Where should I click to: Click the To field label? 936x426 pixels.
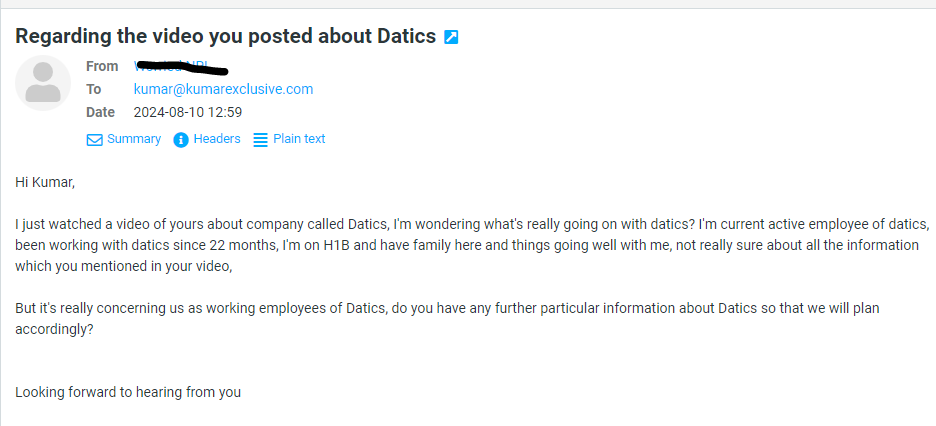pos(94,89)
